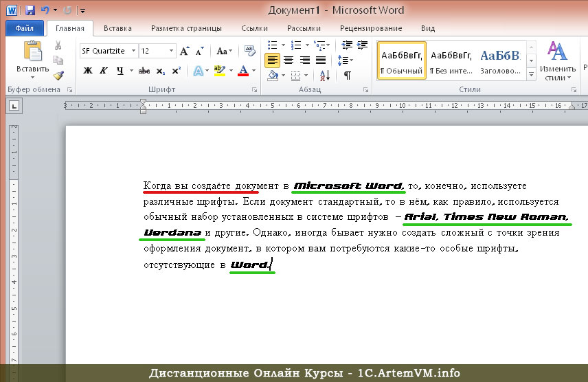Open shading paint bucket
The height and width of the screenshot is (382, 588).
coord(273,76)
